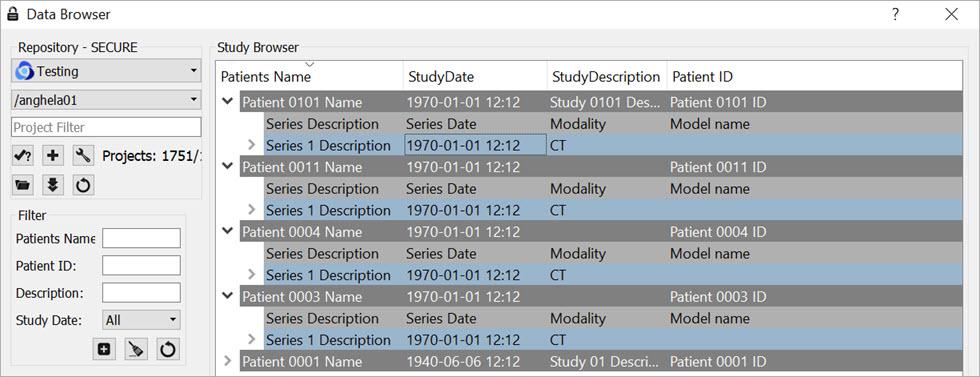This screenshot has height=377, width=980.
Task: Sort by StudyDate column header
Action: pos(475,76)
